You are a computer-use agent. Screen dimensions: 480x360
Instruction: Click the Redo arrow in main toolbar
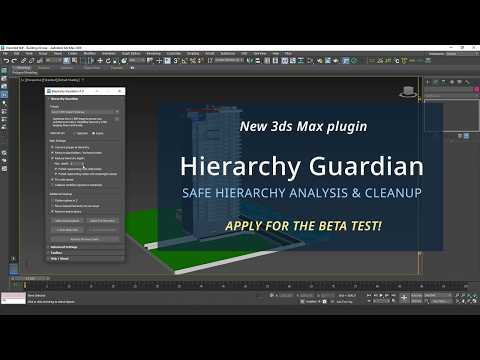(14, 61)
